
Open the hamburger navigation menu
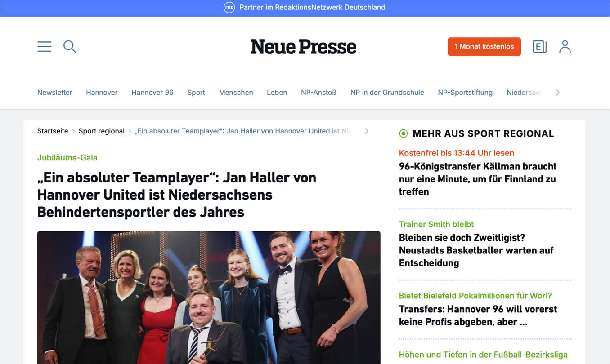tap(44, 46)
